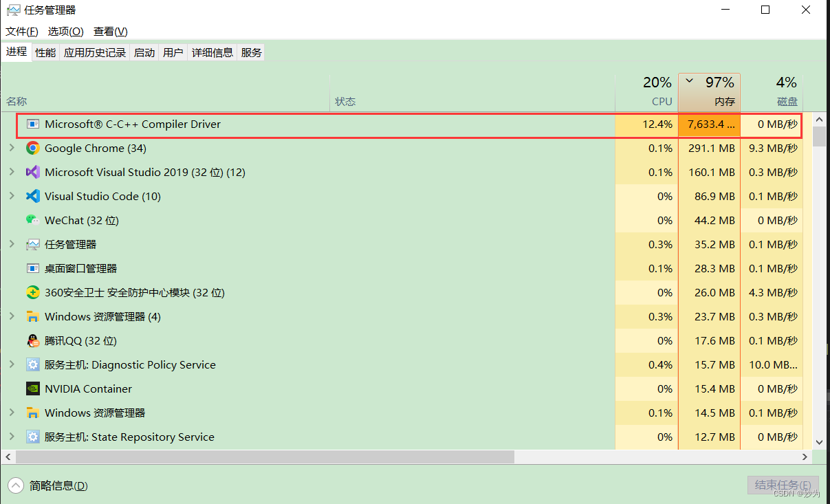Sort by the 内存 column header
The width and height of the screenshot is (830, 504).
709,92
